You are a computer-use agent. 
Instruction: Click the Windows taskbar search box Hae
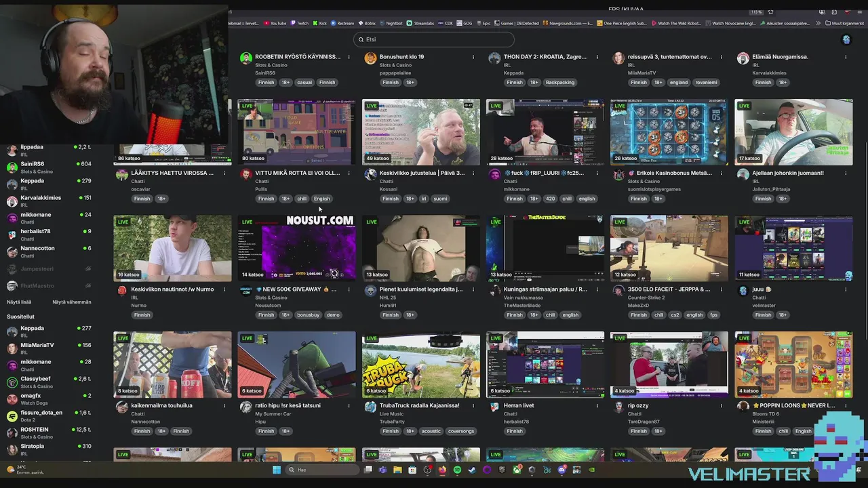pos(321,470)
